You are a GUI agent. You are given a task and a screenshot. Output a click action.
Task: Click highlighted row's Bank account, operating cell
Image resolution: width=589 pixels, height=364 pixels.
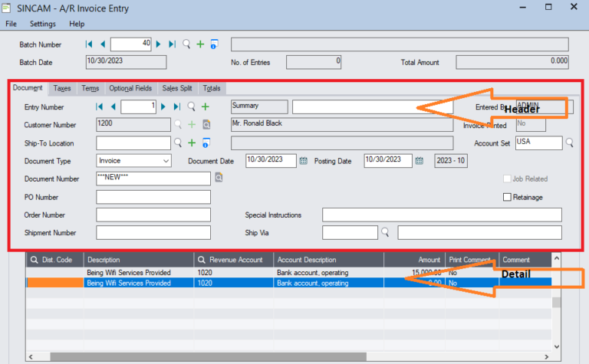[x=329, y=283]
